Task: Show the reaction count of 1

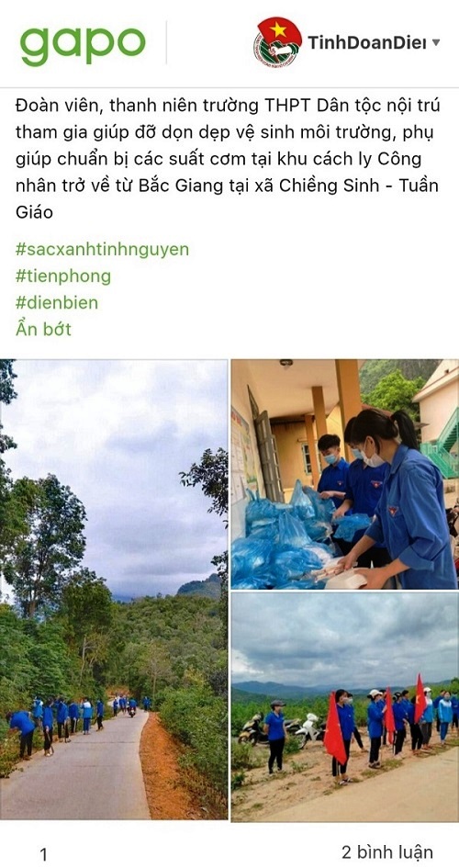Action: pos(43,855)
